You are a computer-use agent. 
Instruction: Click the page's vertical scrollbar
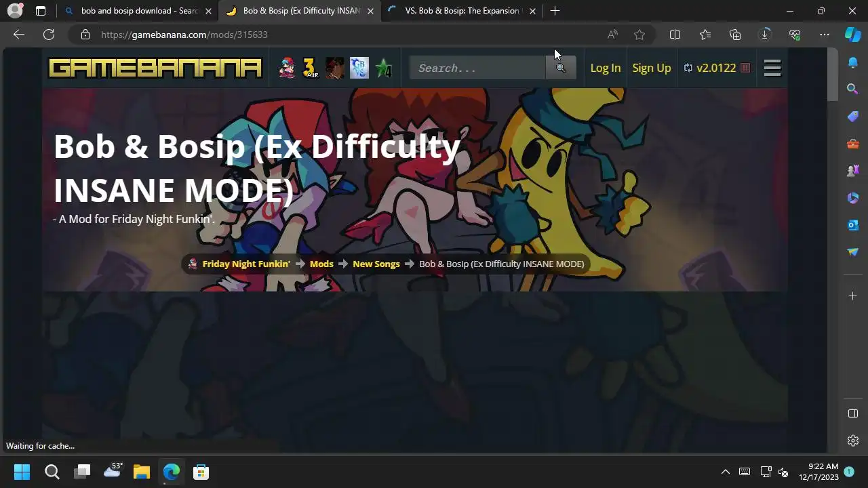833,75
